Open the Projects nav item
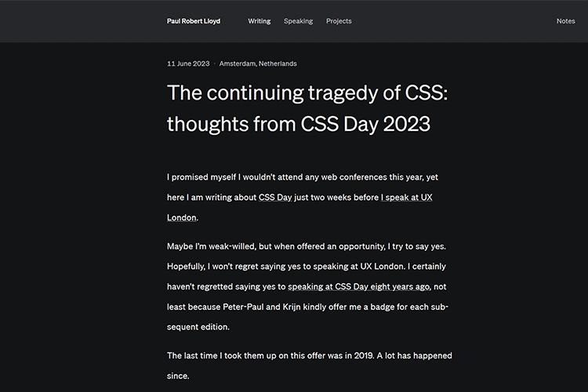 click(339, 21)
